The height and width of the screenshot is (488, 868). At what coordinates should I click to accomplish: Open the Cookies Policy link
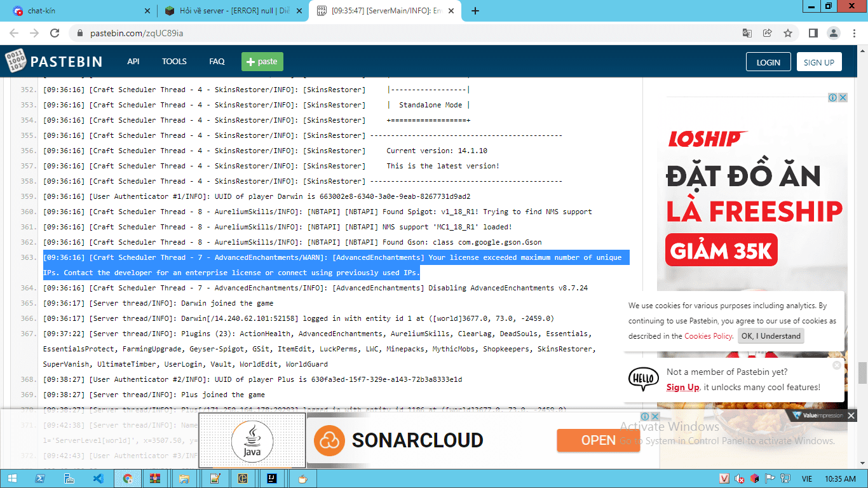[709, 336]
